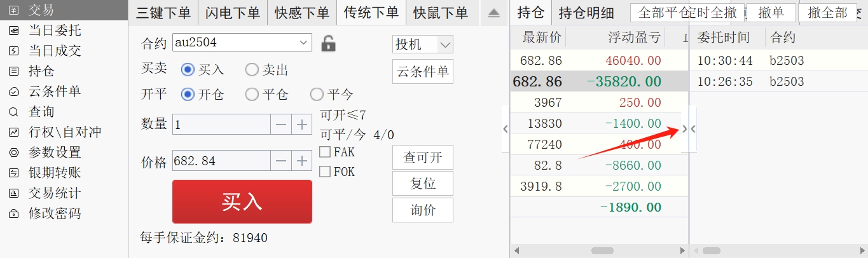The image size is (868, 258).
Task: Switch to the 闪电下单 tab
Action: 233,13
